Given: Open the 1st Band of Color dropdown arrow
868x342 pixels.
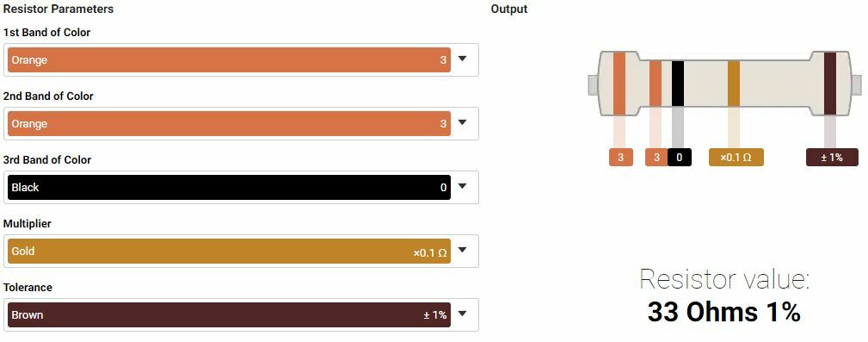Looking at the screenshot, I should [463, 59].
